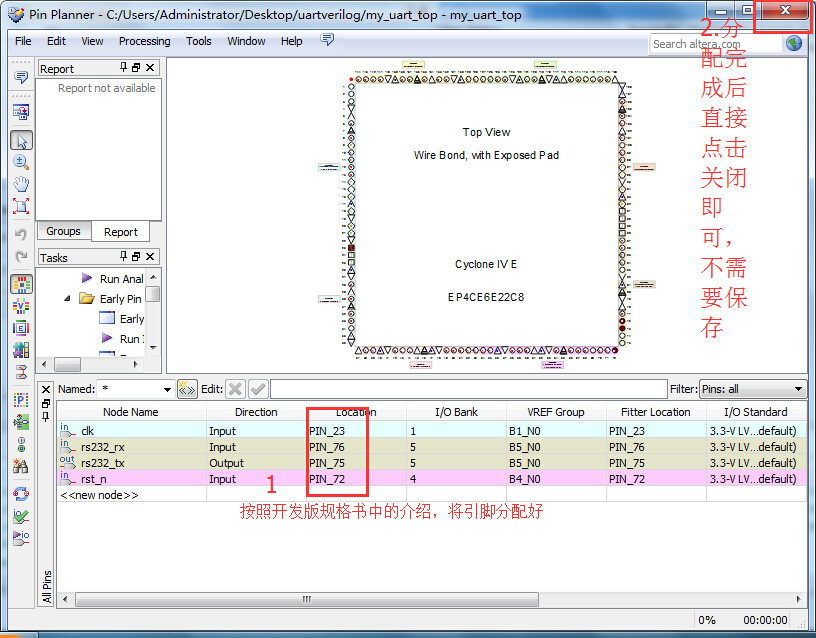Pin the All Pins panel
The height and width of the screenshot is (638, 816).
(x=46, y=416)
